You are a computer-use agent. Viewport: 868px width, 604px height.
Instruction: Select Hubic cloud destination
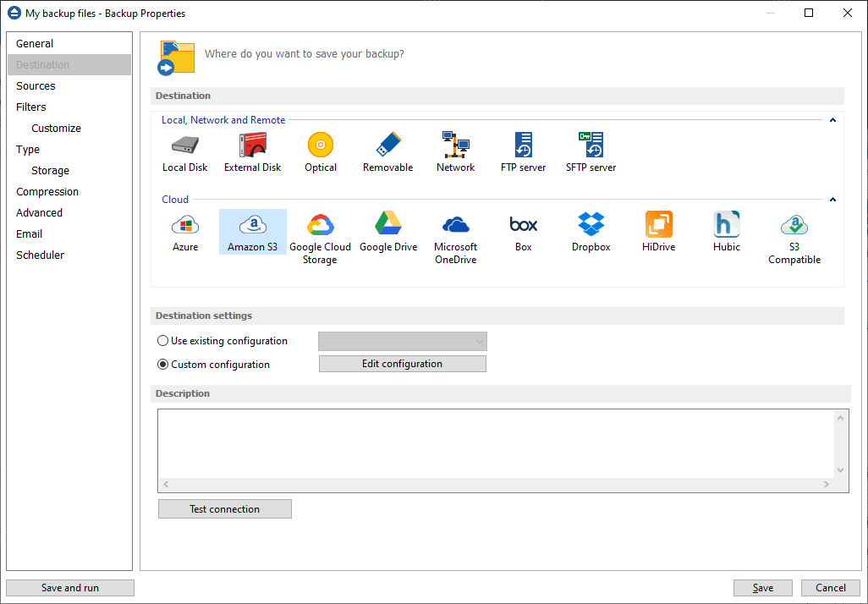pos(726,232)
